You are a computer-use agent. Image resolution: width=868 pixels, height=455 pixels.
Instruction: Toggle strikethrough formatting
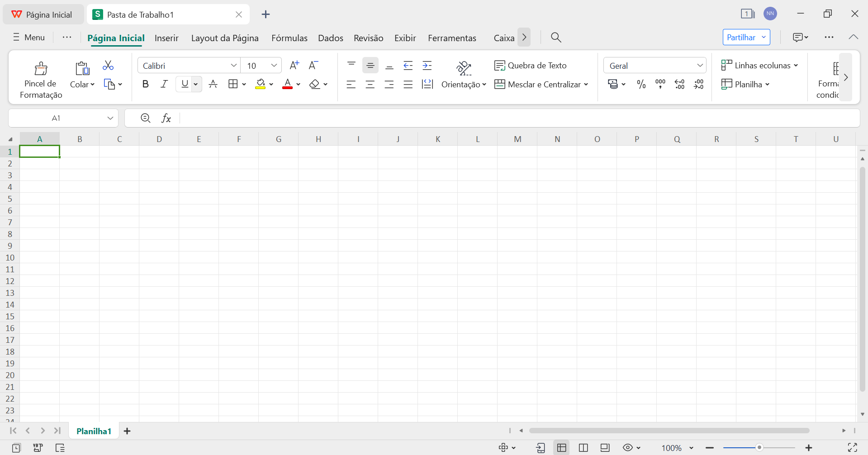(213, 84)
